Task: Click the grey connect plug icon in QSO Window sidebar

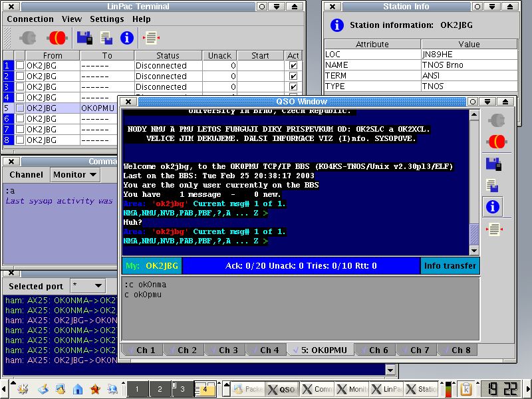Action: click(x=497, y=120)
